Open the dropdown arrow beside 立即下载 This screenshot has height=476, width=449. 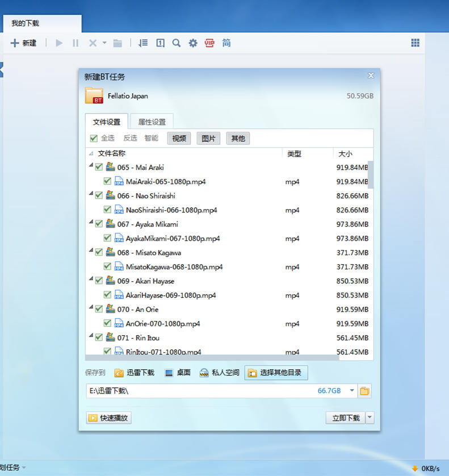370,417
